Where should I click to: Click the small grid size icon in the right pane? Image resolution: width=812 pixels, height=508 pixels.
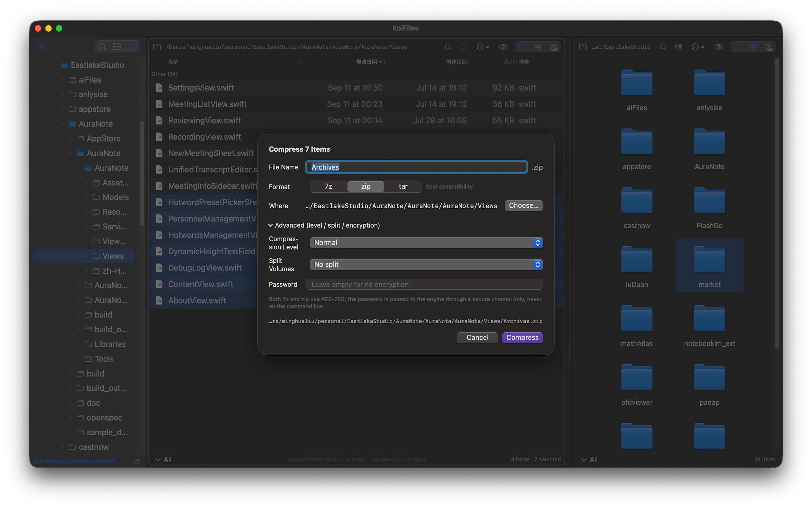click(x=678, y=47)
